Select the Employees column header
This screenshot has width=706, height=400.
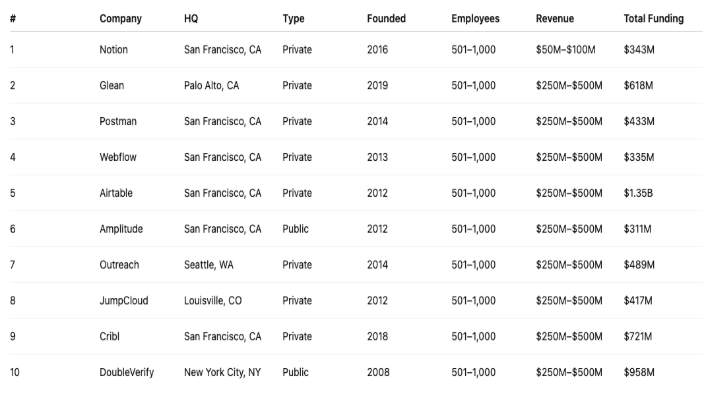[475, 19]
